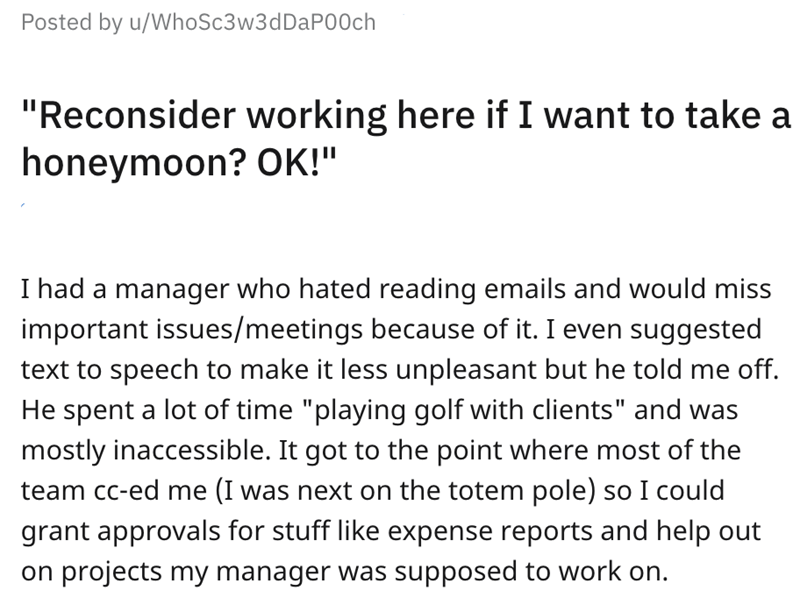This screenshot has width=800, height=612.
Task: Click the quoted phrase "playing golf with clients"
Action: pyautogui.click(x=464, y=410)
